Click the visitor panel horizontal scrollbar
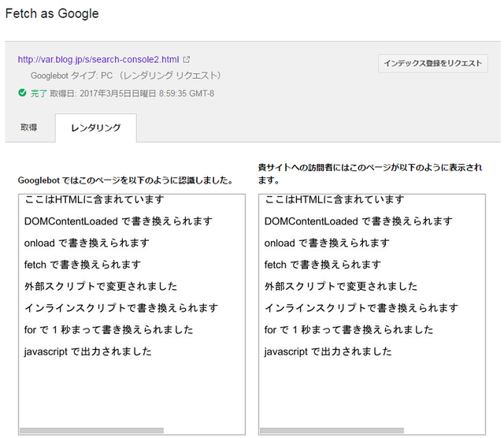Screen dimensions: 504x438 [x=332, y=430]
